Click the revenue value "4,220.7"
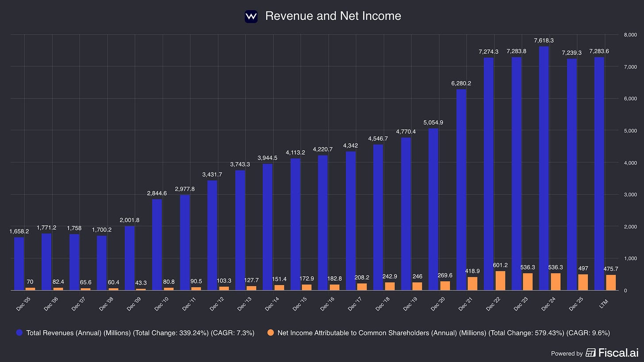The image size is (644, 362). [x=323, y=149]
